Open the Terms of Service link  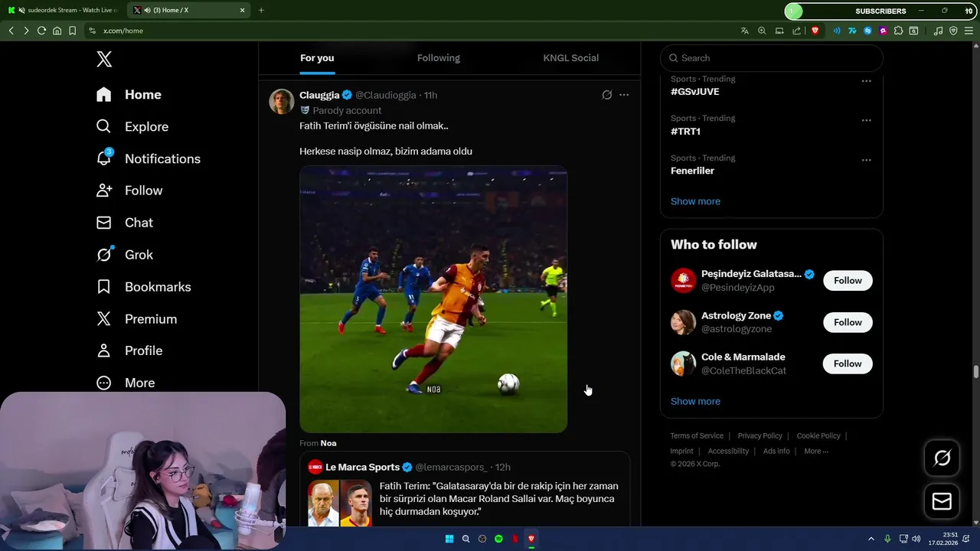pos(697,435)
